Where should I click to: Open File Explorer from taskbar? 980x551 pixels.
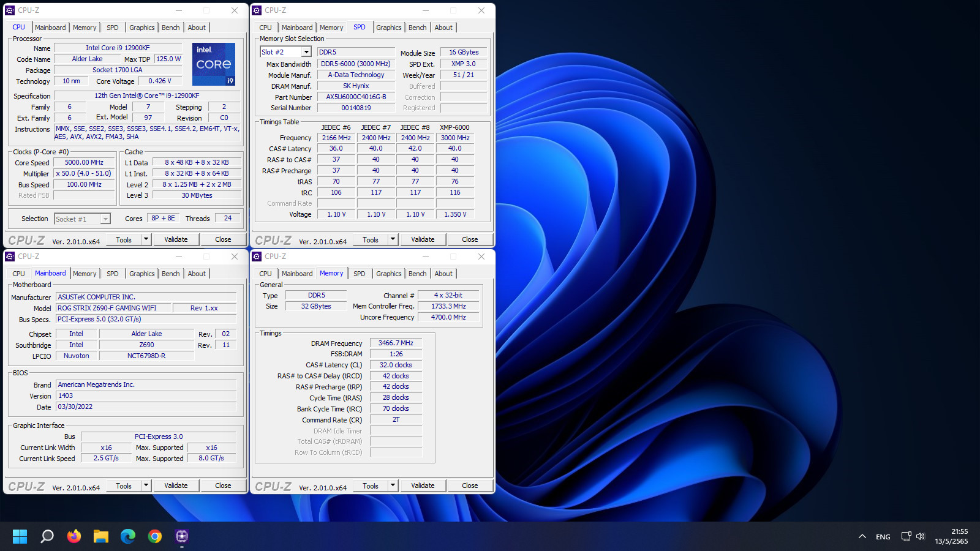click(x=101, y=536)
